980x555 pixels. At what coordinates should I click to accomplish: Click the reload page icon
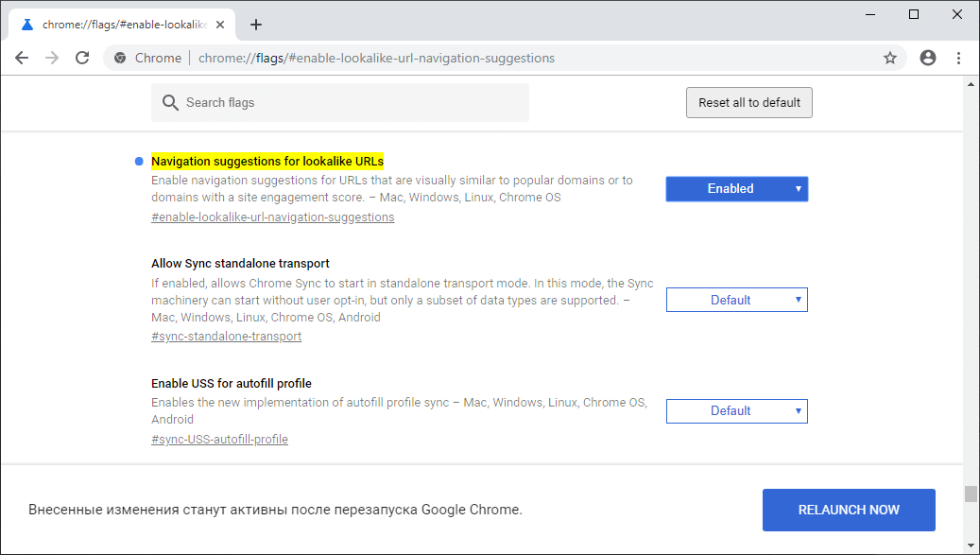click(82, 58)
